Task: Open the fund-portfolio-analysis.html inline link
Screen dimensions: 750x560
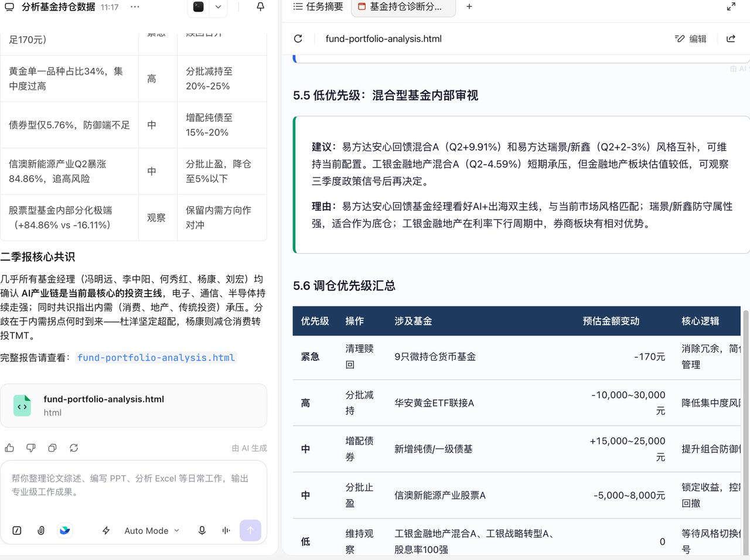Action: (x=156, y=357)
